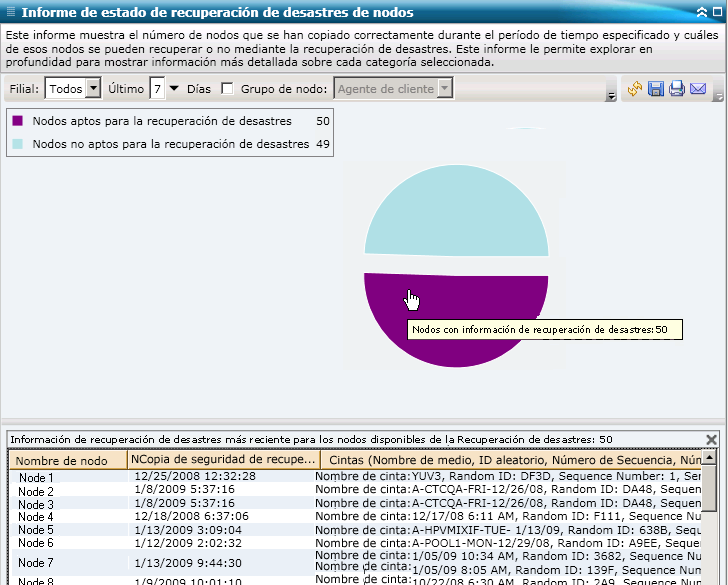
Task: Close the disaster recovery details table
Action: click(711, 439)
